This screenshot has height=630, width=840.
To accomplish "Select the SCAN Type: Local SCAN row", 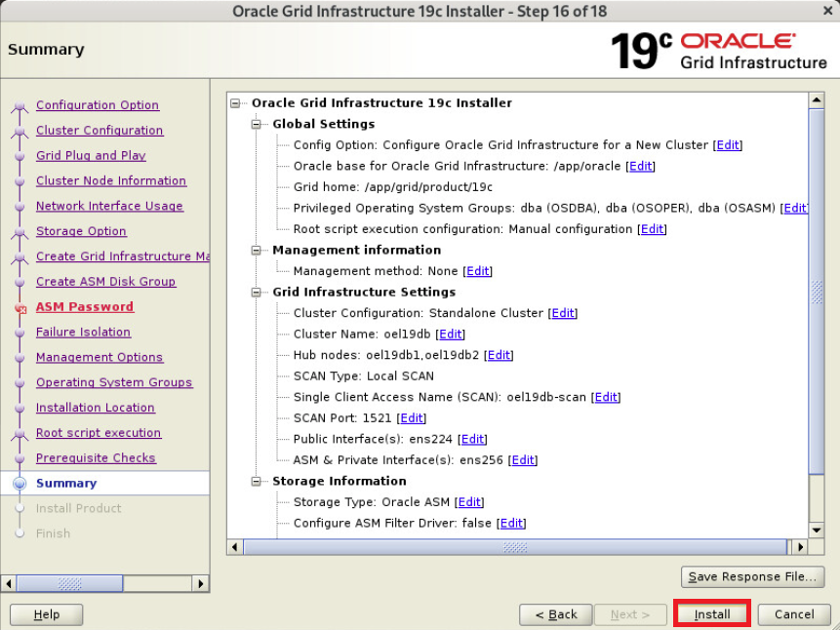I will point(363,376).
